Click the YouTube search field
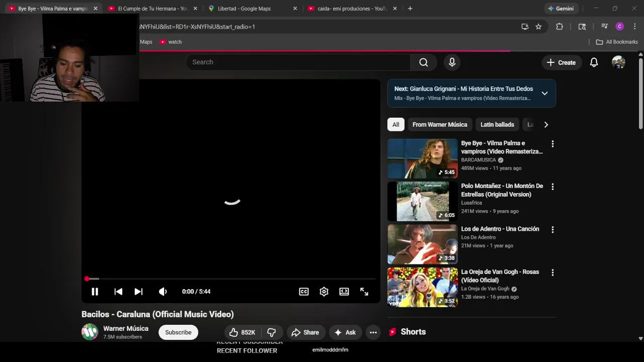 (298, 62)
